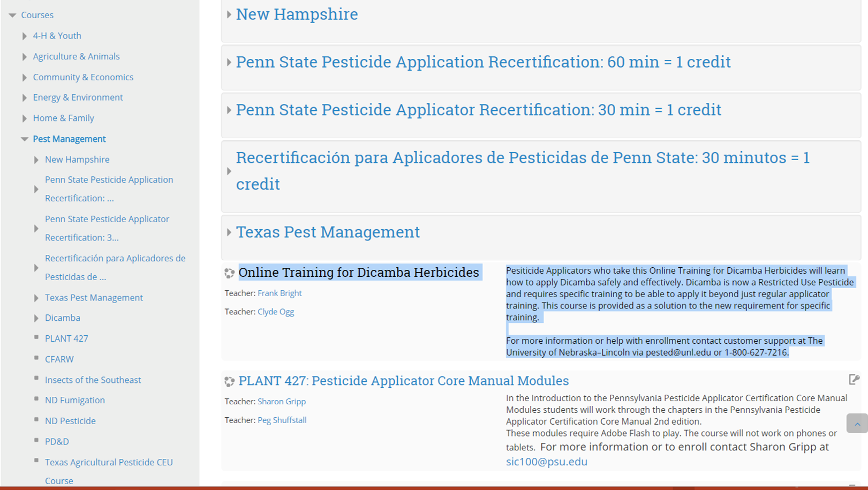This screenshot has width=868, height=490.
Task: Expand the Texas Pest Management main section
Action: click(x=229, y=232)
